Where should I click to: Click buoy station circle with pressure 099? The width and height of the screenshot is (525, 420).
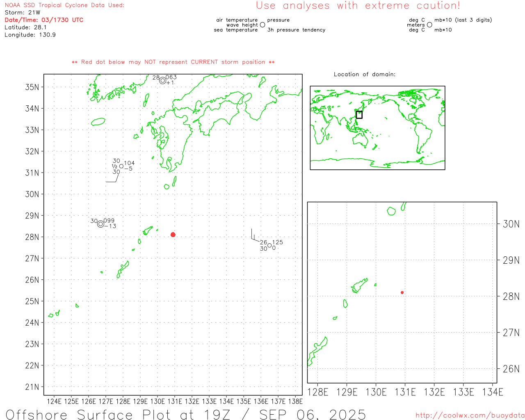click(x=101, y=224)
